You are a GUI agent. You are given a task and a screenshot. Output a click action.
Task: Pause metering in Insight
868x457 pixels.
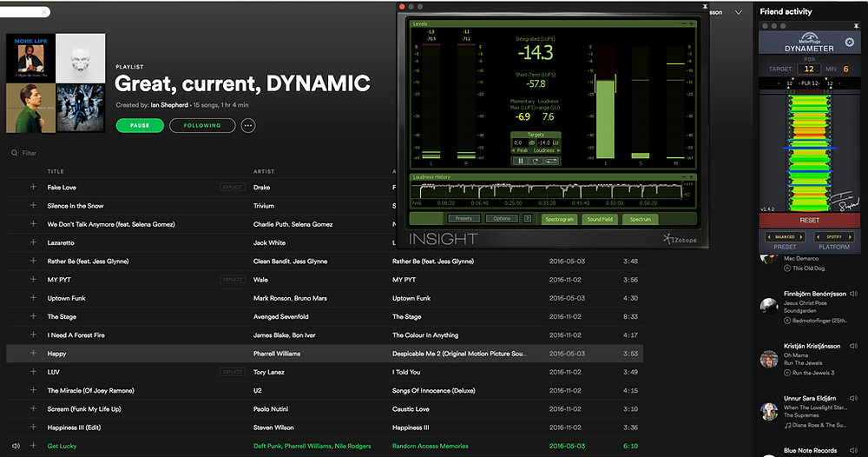tap(520, 162)
